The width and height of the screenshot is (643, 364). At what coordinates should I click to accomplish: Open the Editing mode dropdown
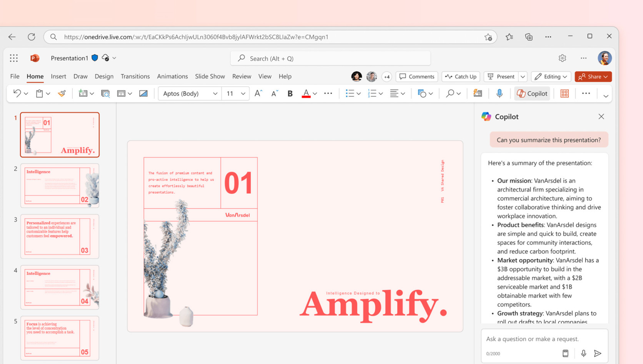[x=551, y=76]
